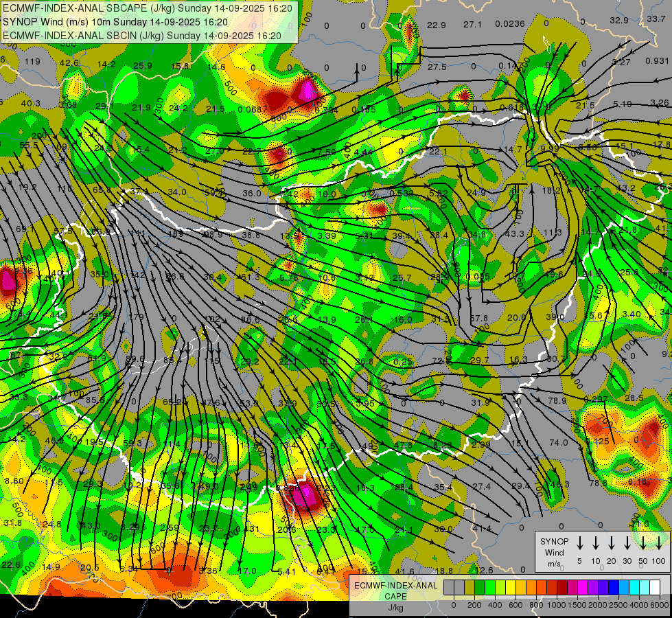The width and height of the screenshot is (672, 618).
Task: Select the pure blue swatch left of 2500
Action: pyautogui.click(x=613, y=587)
